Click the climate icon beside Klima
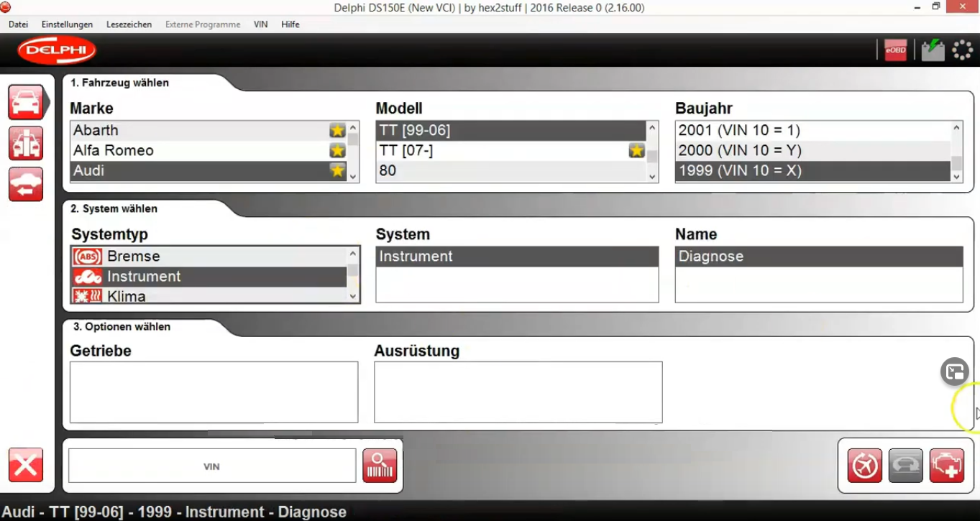 coord(88,296)
